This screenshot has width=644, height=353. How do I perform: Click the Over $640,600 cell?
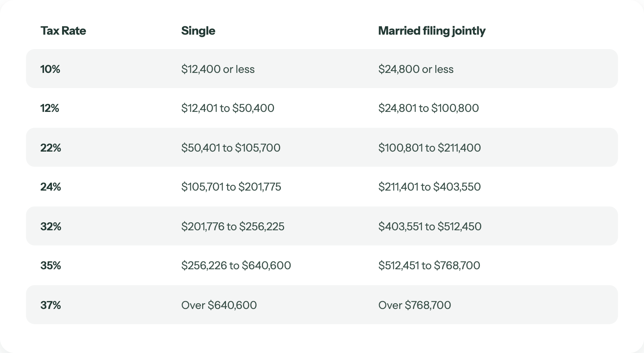(x=219, y=305)
